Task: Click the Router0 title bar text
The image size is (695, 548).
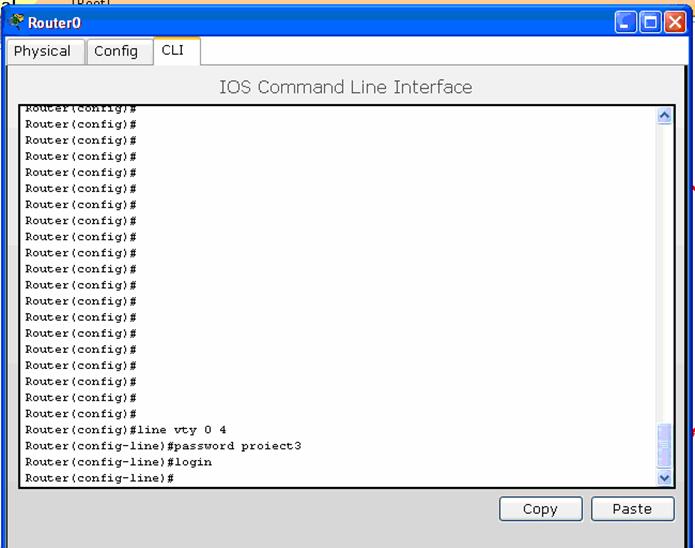Action: 54,23
